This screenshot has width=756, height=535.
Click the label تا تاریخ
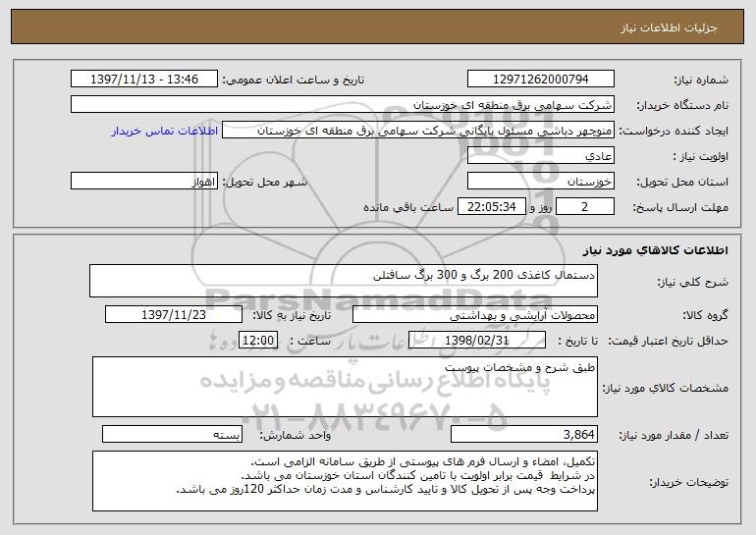pos(577,342)
